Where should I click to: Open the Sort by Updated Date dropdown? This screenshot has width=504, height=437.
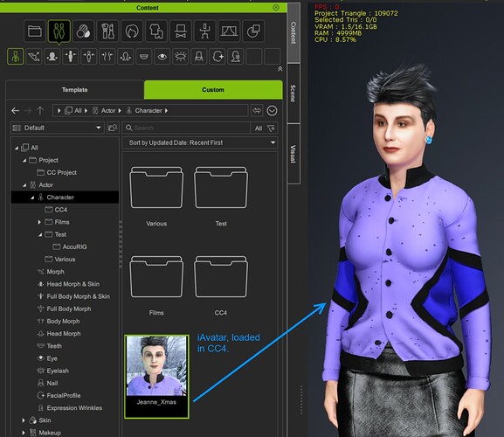tap(200, 142)
